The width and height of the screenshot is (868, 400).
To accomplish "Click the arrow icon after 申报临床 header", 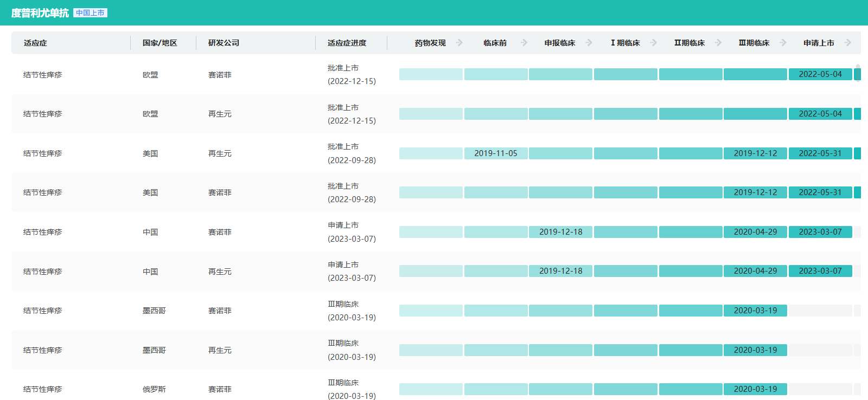I will [589, 43].
